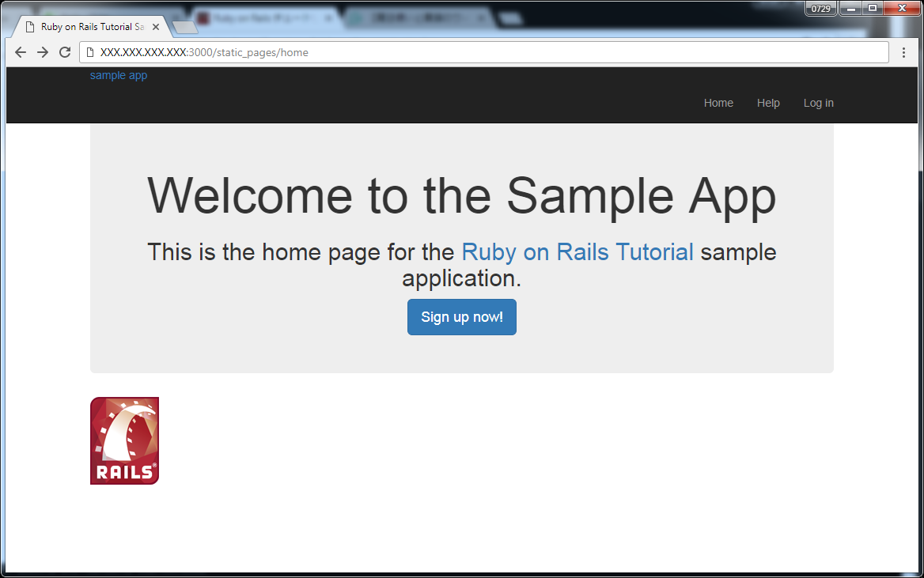The image size is (924, 578).
Task: Click the Sign up now! button
Action: tap(462, 317)
